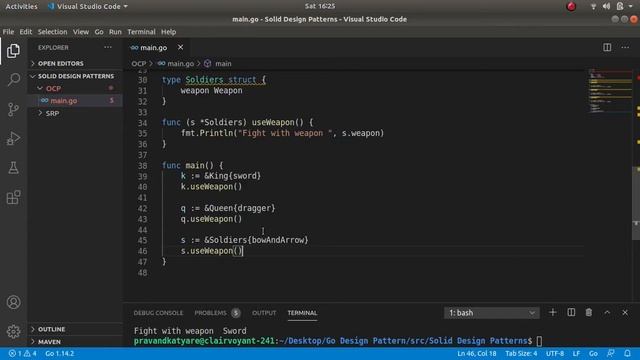
Task: Open Explorer more actions ellipsis
Action: 108,47
